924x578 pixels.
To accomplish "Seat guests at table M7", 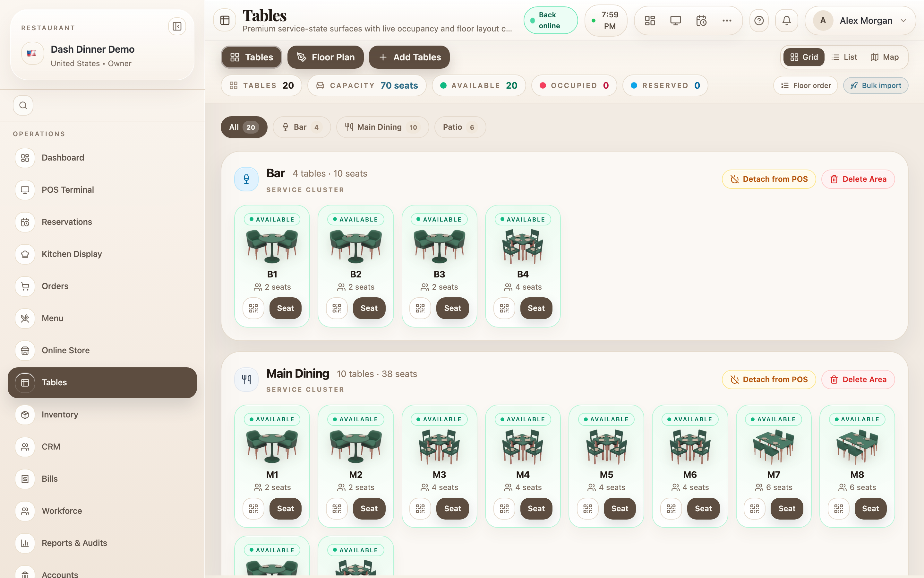I will click(x=787, y=508).
